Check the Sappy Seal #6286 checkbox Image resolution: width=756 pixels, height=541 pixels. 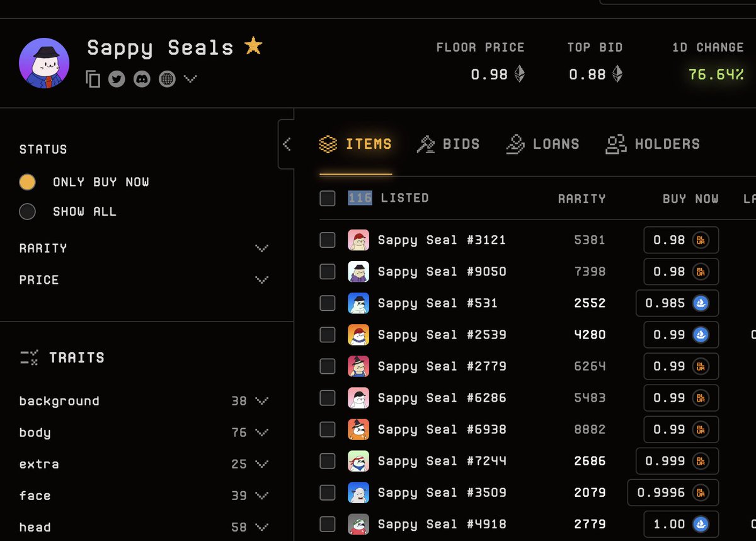328,398
